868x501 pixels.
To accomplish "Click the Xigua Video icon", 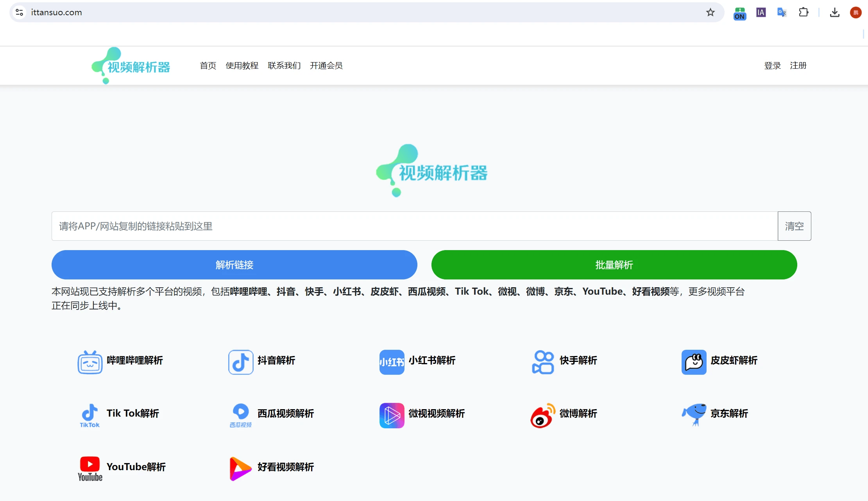I will [241, 415].
